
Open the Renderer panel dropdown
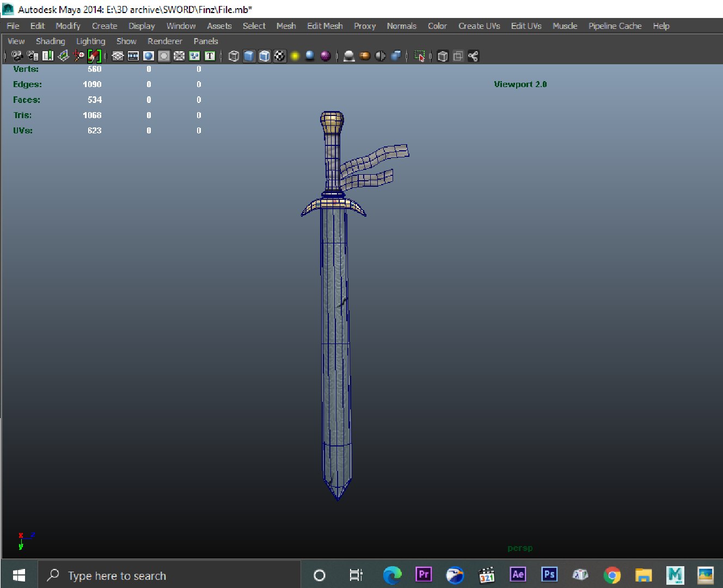tap(164, 41)
